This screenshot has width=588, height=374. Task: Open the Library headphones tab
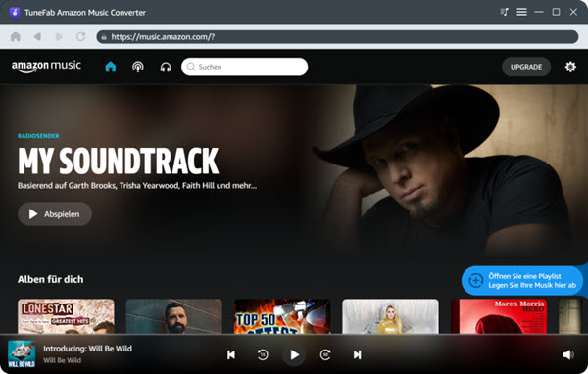click(x=166, y=68)
